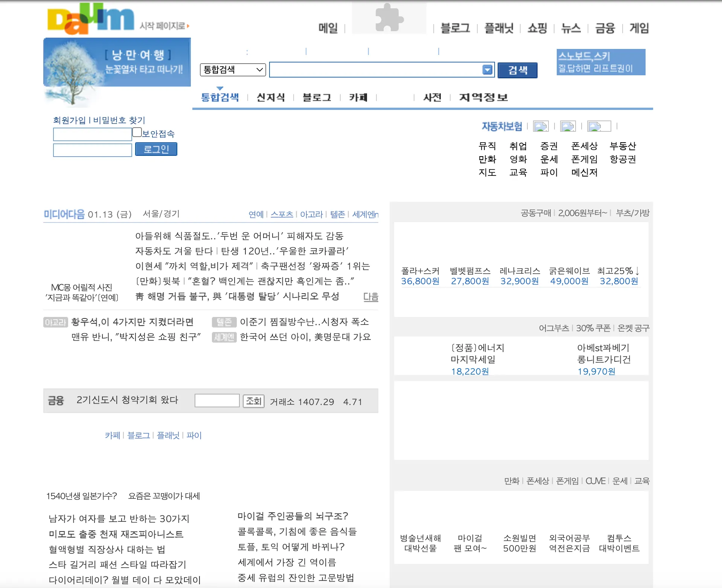Open the 세계에서 가장 긴 역이름 article
The height and width of the screenshot is (588, 722).
click(287, 562)
